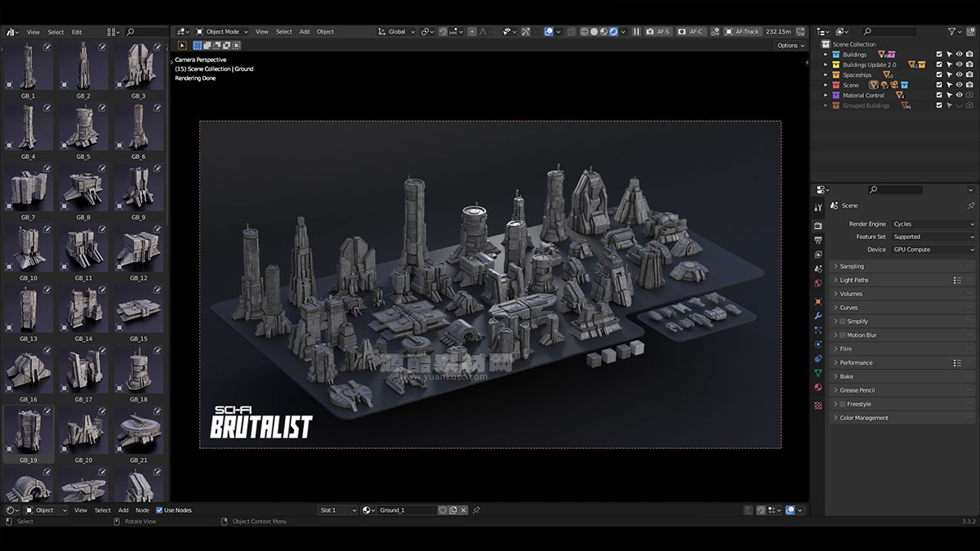The height and width of the screenshot is (551, 980).
Task: Enable the Simplify checkbox
Action: pyautogui.click(x=843, y=322)
